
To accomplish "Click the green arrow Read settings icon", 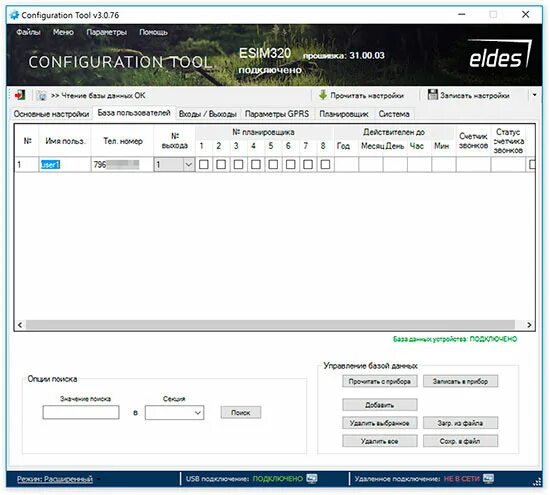I will (323, 95).
